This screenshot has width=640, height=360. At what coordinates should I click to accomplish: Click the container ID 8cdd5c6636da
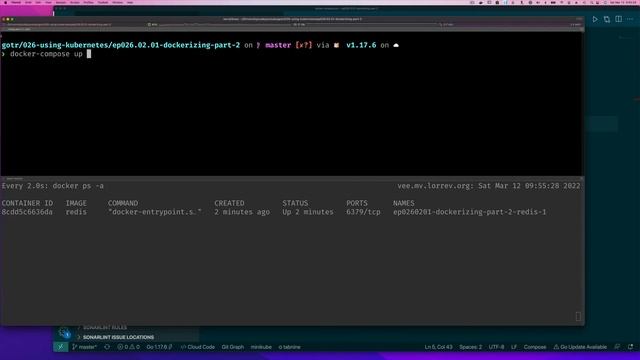[x=27, y=212]
